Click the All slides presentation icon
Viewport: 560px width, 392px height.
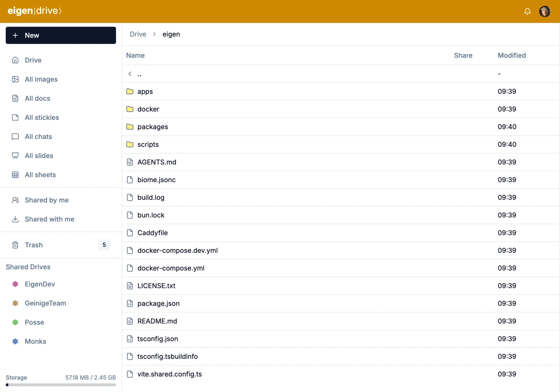15,156
